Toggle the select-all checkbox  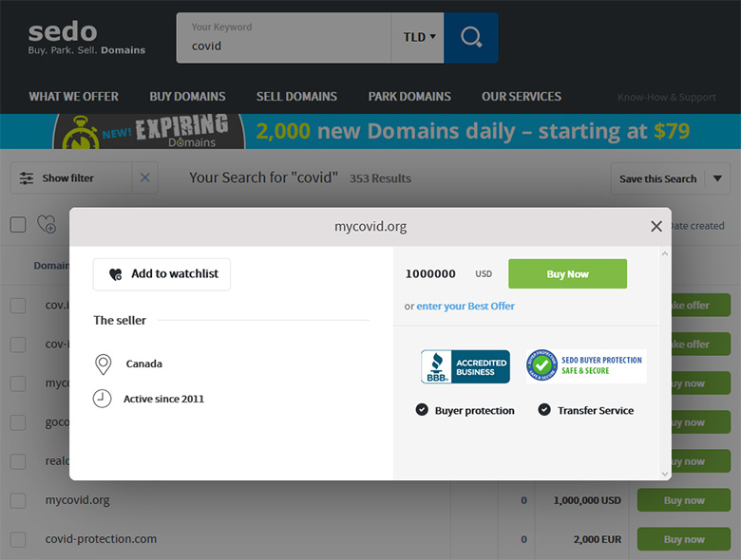(x=18, y=225)
